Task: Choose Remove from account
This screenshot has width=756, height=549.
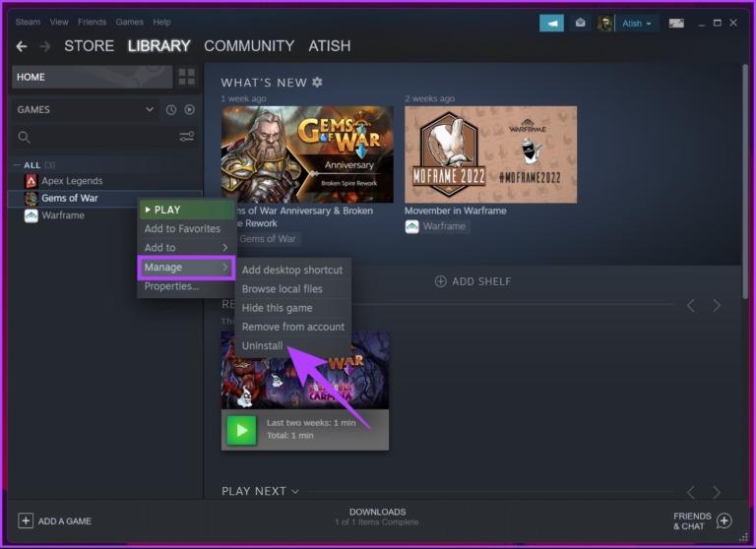Action: click(293, 327)
